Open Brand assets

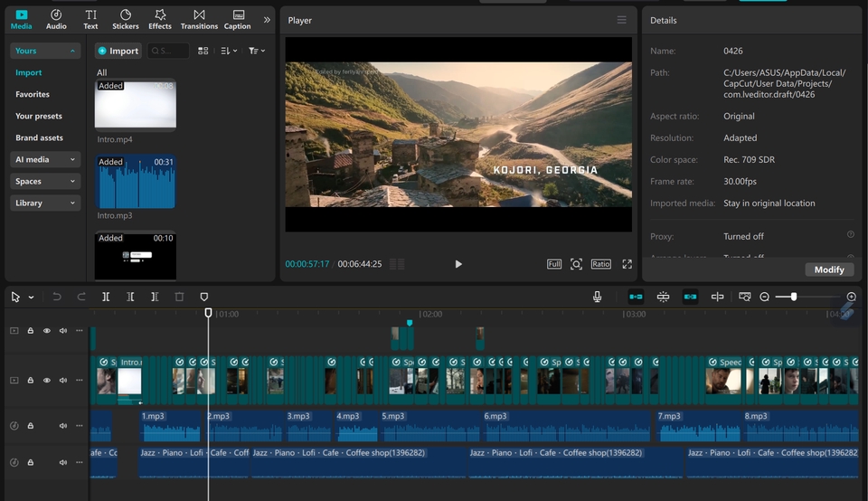[x=39, y=137]
